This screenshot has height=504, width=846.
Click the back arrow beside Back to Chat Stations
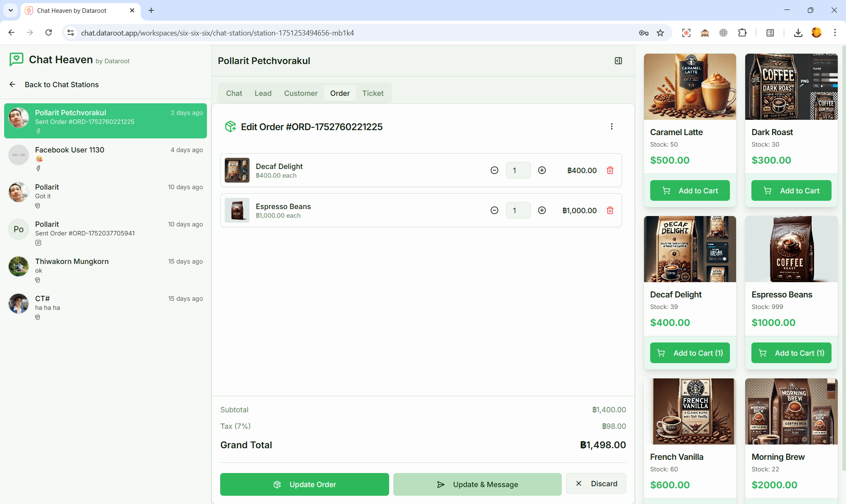click(x=12, y=84)
